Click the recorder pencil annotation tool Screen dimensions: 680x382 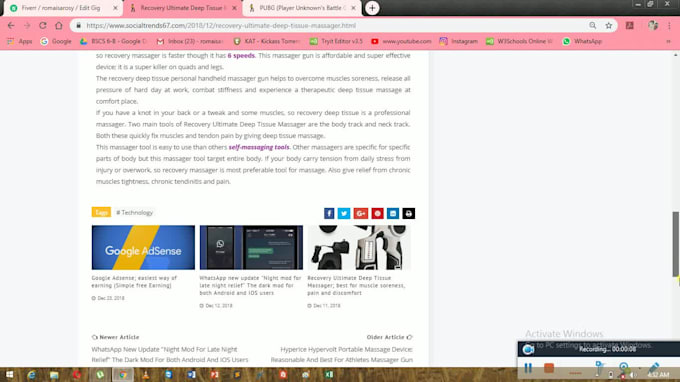click(654, 368)
